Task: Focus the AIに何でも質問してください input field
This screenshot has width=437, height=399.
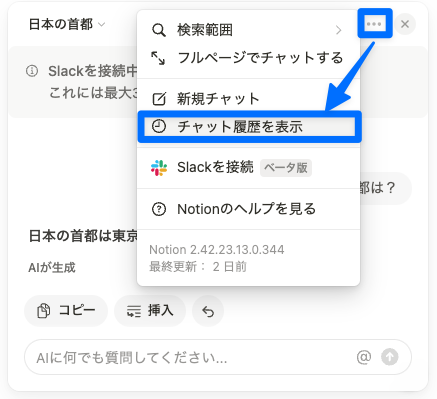Action: 218,357
